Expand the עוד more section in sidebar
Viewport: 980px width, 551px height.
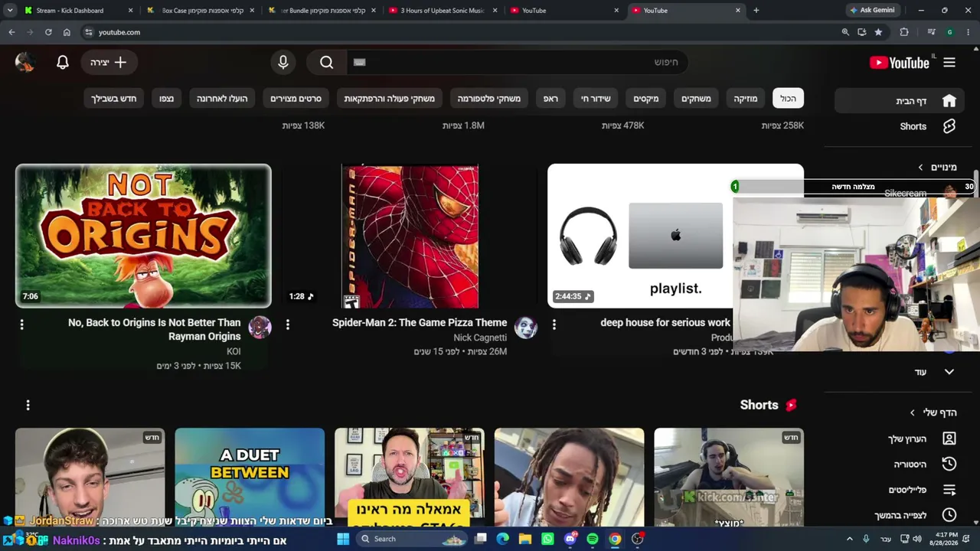(x=933, y=372)
